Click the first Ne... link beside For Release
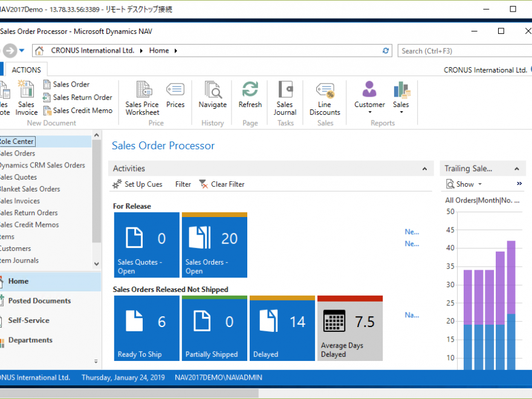 tap(412, 232)
